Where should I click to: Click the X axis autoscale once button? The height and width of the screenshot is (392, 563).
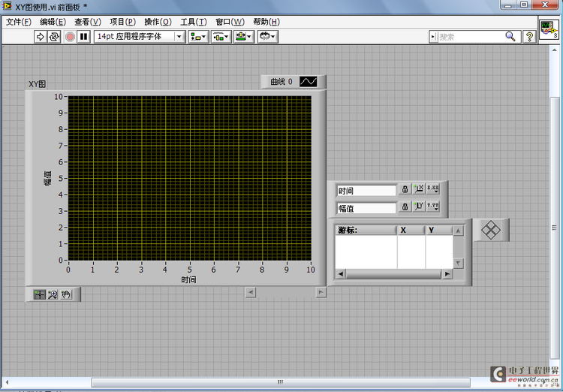(419, 189)
